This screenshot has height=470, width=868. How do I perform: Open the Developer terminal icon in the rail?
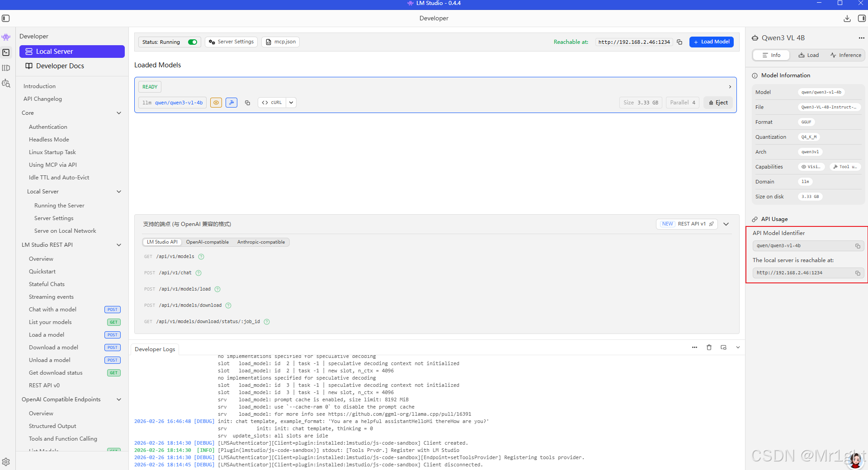(x=6, y=52)
